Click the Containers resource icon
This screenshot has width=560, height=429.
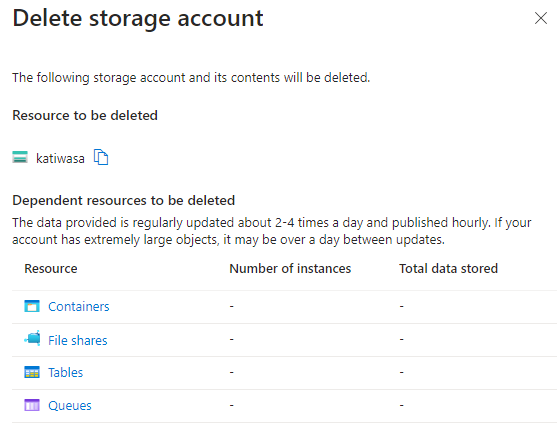point(32,306)
